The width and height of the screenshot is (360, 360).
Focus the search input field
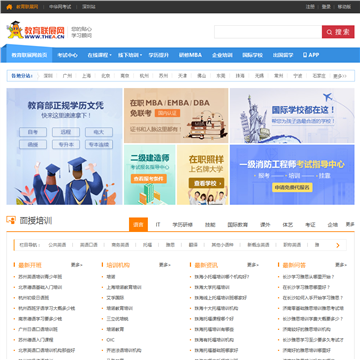[268, 32]
